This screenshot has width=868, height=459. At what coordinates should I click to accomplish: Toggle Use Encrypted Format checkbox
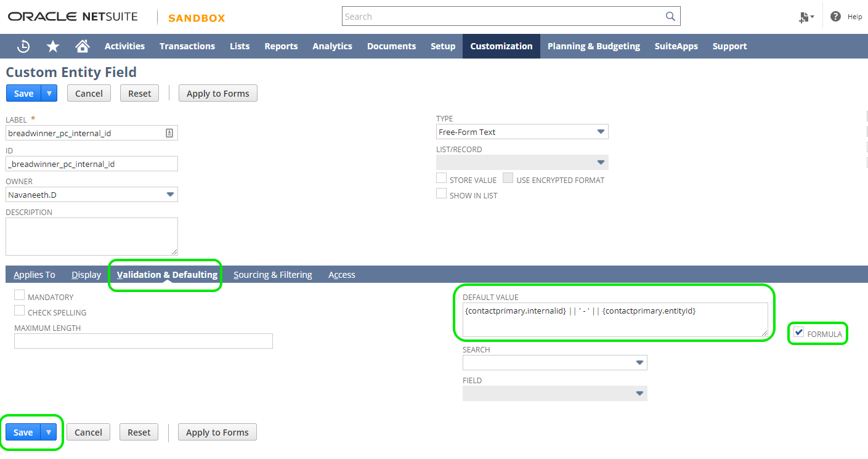(x=508, y=178)
